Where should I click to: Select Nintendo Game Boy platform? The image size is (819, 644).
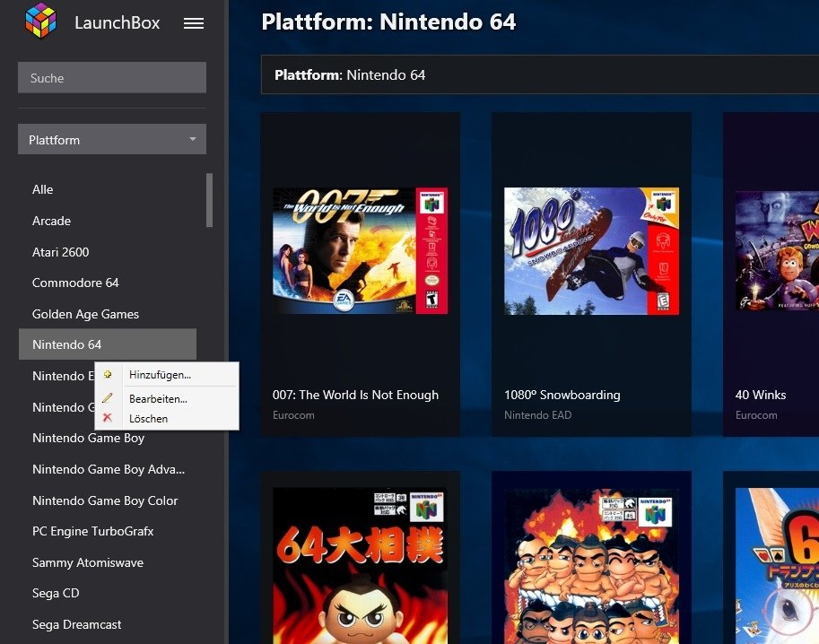pos(88,438)
